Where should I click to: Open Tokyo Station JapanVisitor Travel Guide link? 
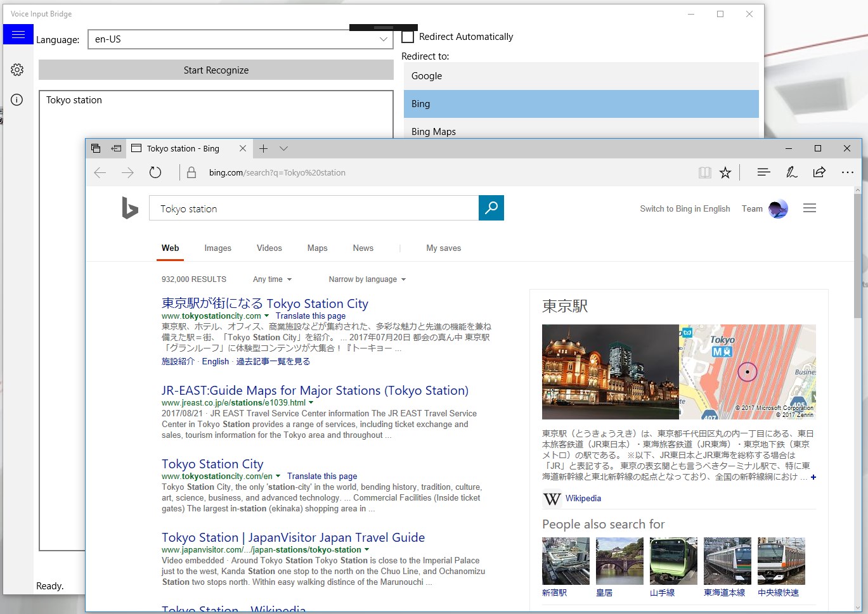pyautogui.click(x=293, y=537)
